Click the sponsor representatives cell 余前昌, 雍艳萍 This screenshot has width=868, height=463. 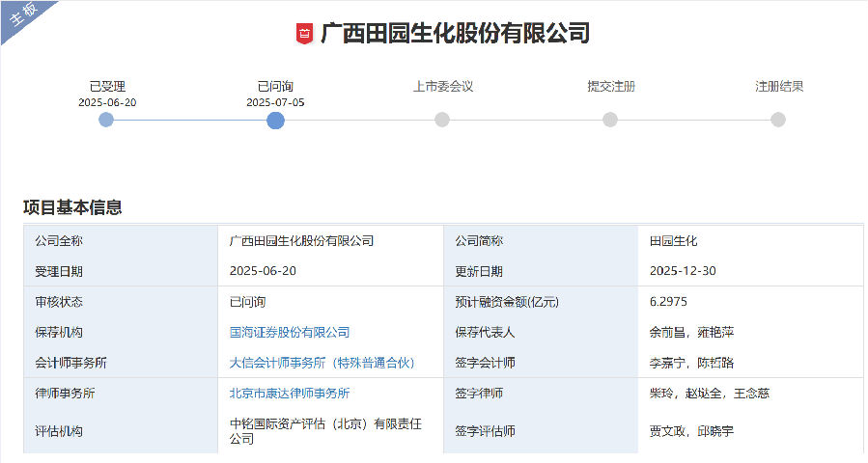(x=692, y=333)
